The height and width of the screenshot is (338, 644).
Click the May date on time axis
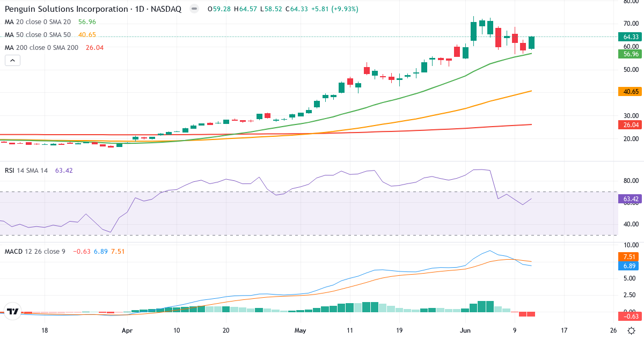coord(301,330)
